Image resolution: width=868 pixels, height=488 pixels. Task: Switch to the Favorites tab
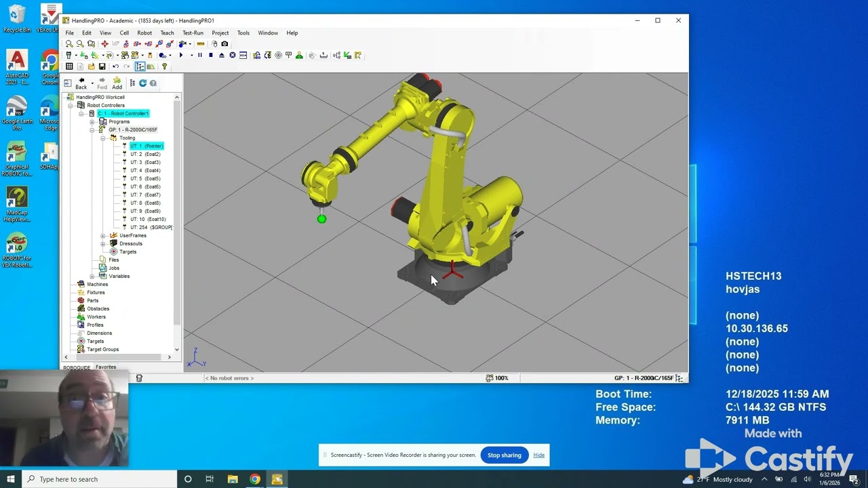point(106,367)
